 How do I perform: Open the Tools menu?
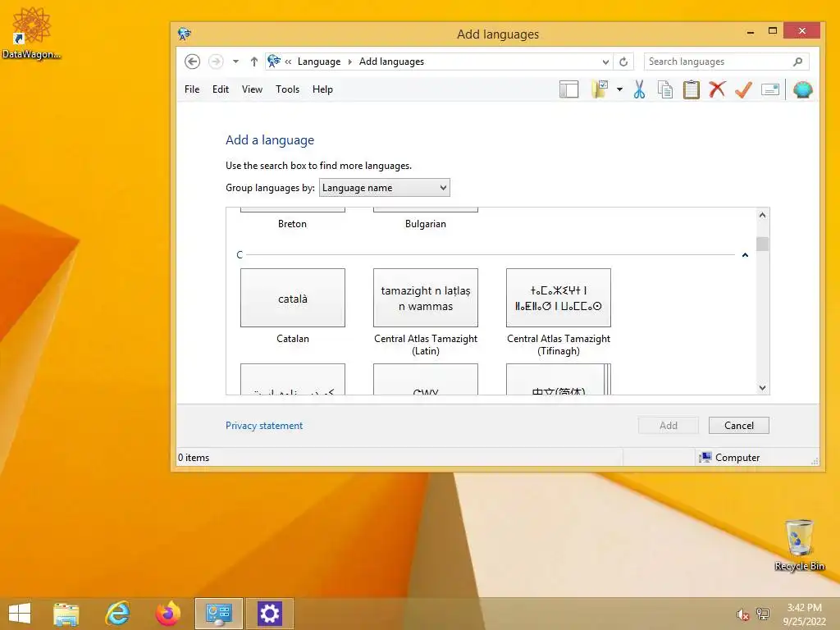288,89
